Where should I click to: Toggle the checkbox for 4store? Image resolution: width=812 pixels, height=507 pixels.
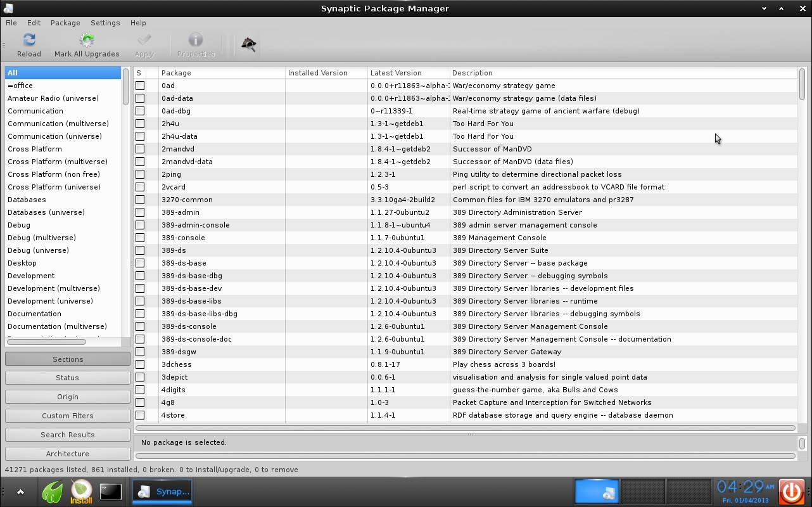140,415
